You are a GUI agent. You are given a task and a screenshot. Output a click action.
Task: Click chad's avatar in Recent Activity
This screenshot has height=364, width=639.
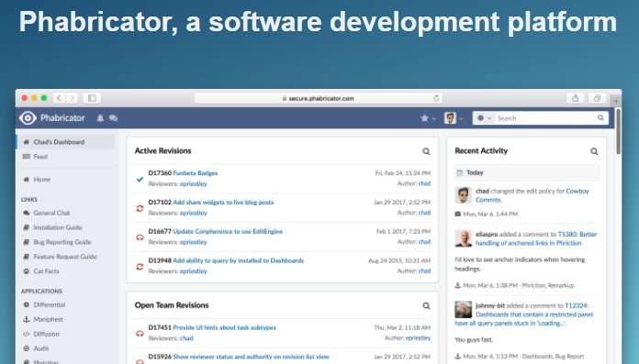pos(464,195)
